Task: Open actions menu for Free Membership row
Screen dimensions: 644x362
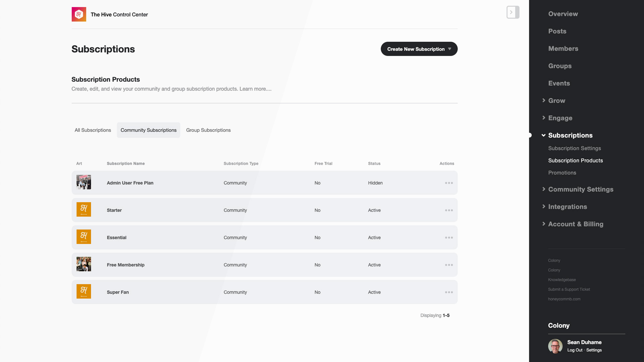Action: tap(449, 265)
